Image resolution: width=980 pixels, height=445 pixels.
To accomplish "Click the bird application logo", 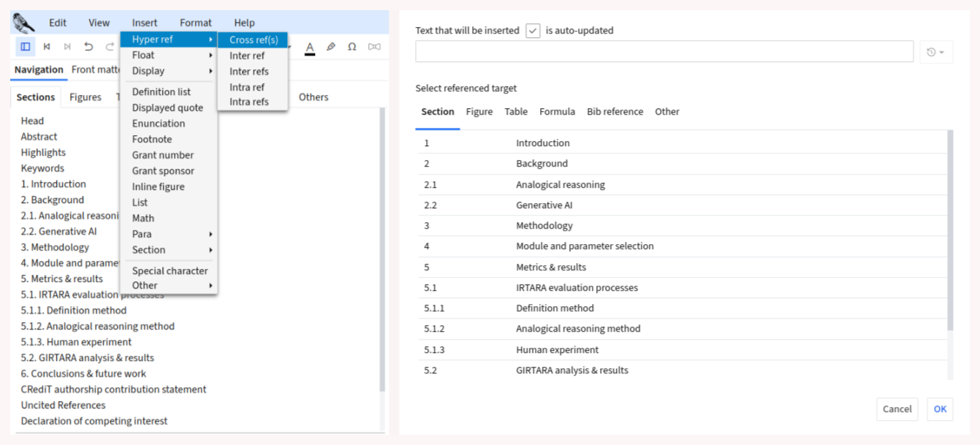I will [x=24, y=23].
